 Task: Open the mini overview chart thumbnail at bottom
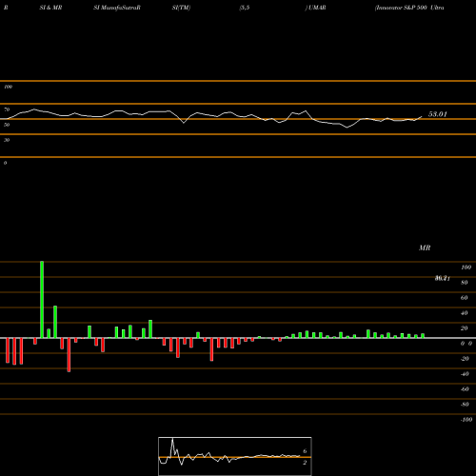coord(235,456)
